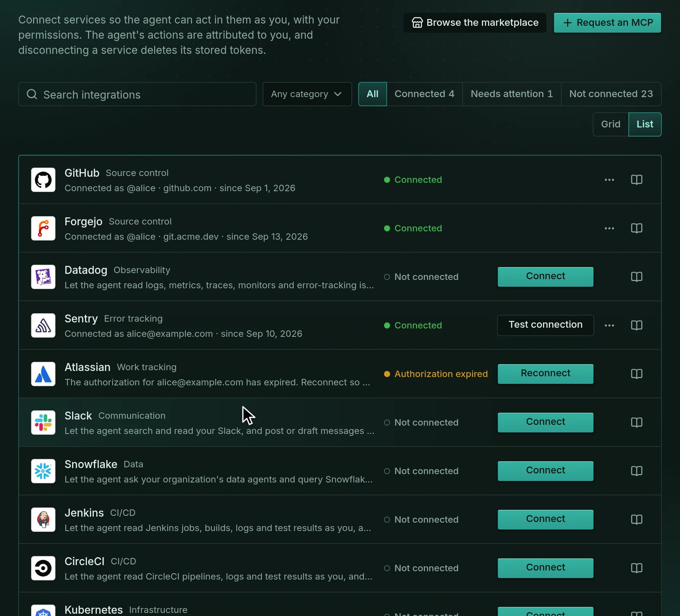The height and width of the screenshot is (616, 680).
Task: Connect the Datadog integration
Action: point(546,277)
